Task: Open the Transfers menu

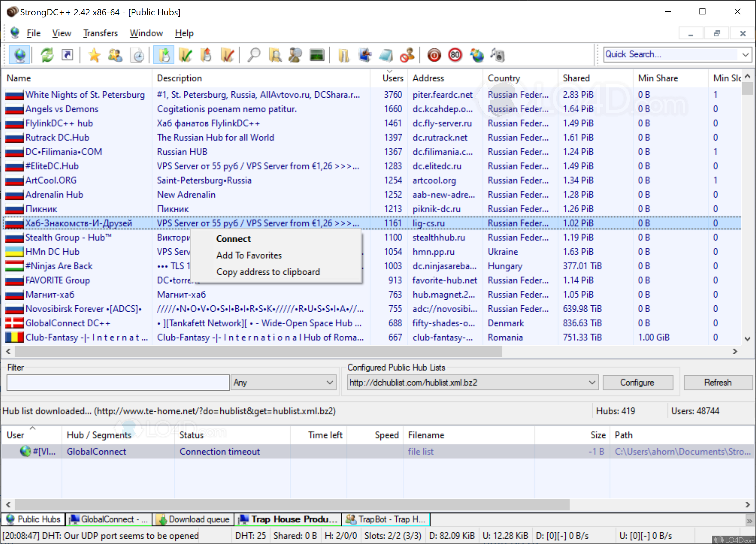Action: click(100, 33)
